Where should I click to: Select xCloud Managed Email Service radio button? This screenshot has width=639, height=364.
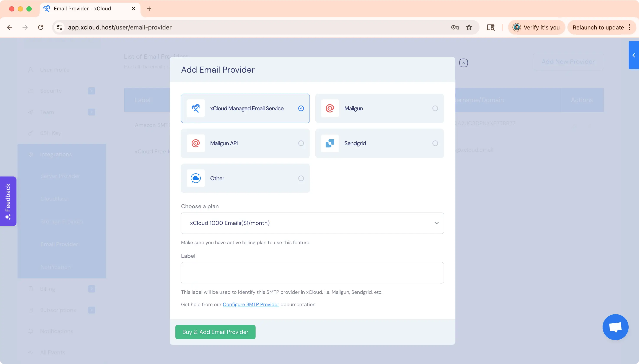pos(301,108)
